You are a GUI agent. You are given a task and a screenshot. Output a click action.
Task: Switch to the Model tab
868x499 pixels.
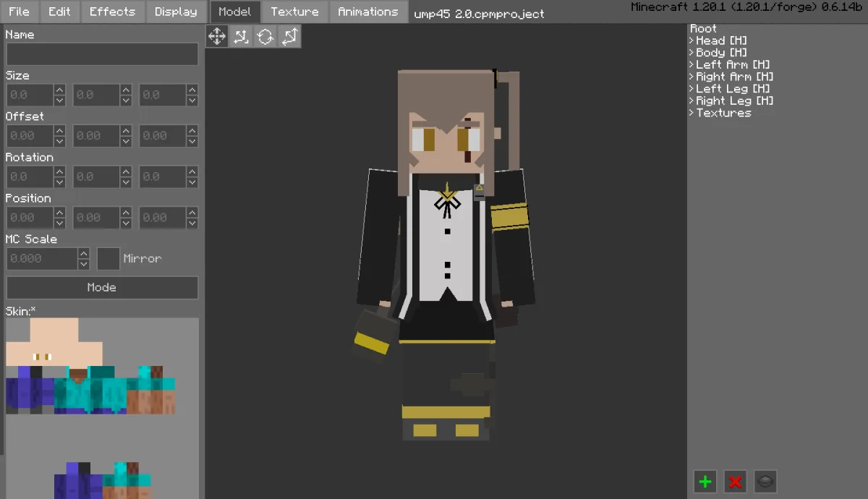tap(234, 12)
